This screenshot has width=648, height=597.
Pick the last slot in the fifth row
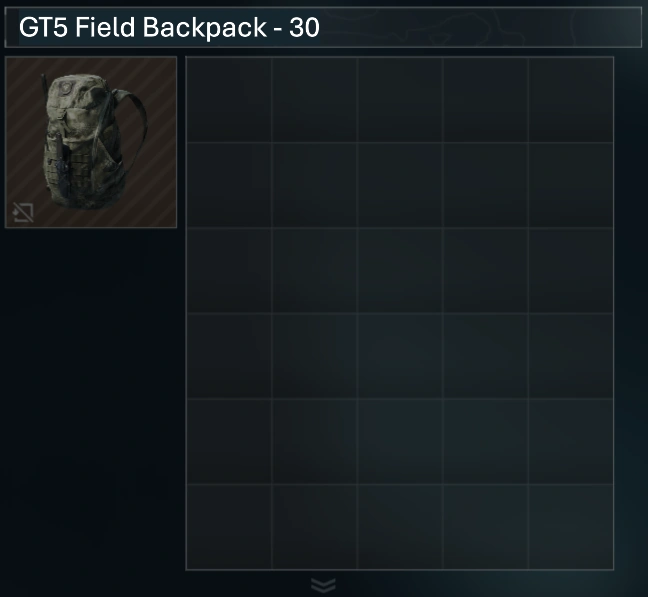(571, 441)
